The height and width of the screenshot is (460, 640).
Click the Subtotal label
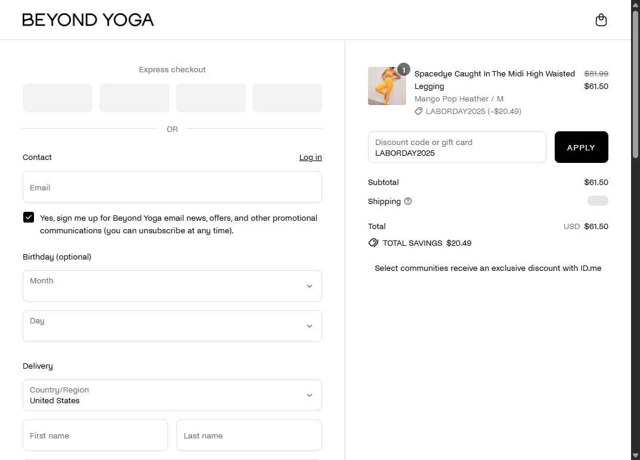click(383, 182)
